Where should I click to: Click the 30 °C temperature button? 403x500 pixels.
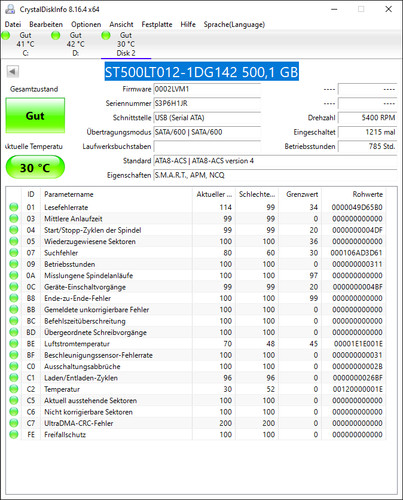click(35, 167)
